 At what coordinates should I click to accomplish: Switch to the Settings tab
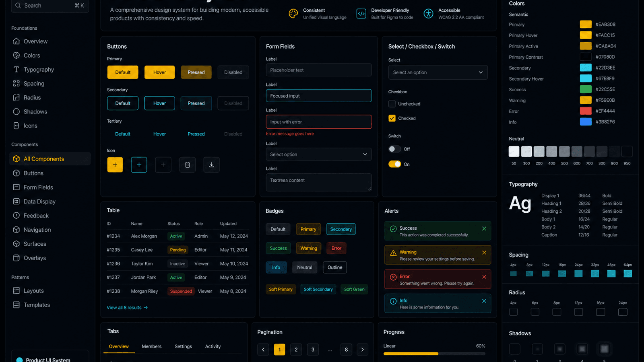pyautogui.click(x=183, y=346)
